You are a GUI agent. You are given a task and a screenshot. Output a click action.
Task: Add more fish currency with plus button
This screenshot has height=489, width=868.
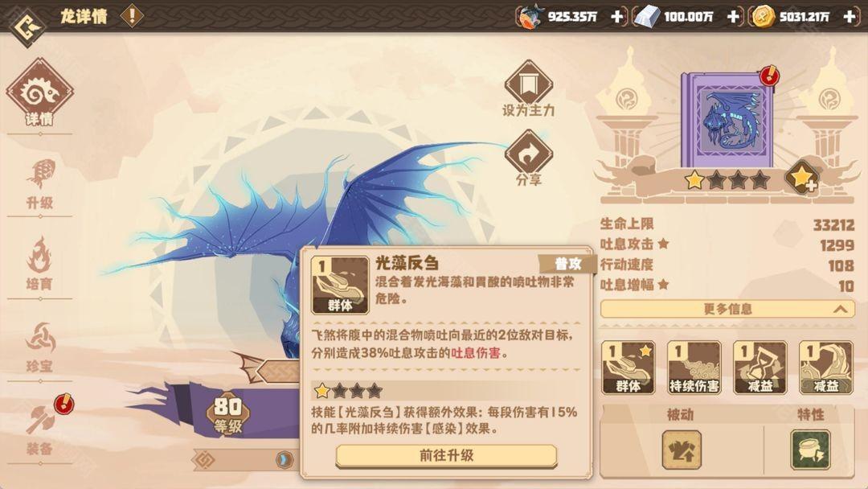616,17
